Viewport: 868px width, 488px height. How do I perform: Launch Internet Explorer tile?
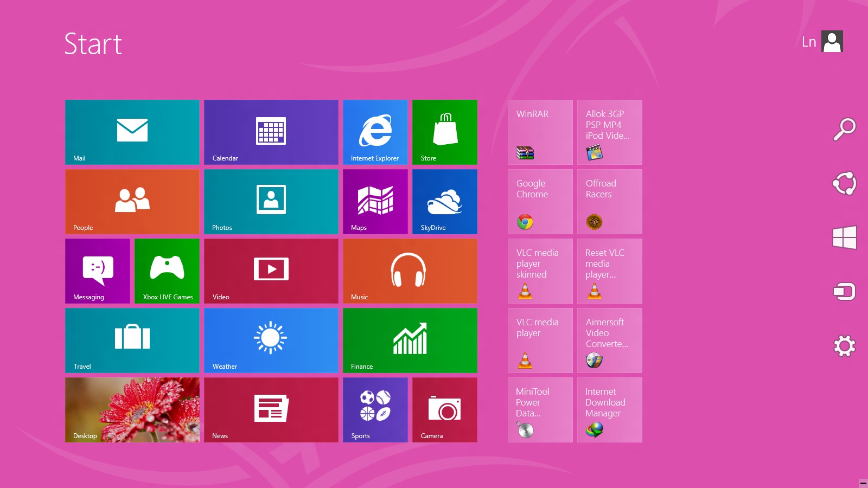click(x=375, y=132)
